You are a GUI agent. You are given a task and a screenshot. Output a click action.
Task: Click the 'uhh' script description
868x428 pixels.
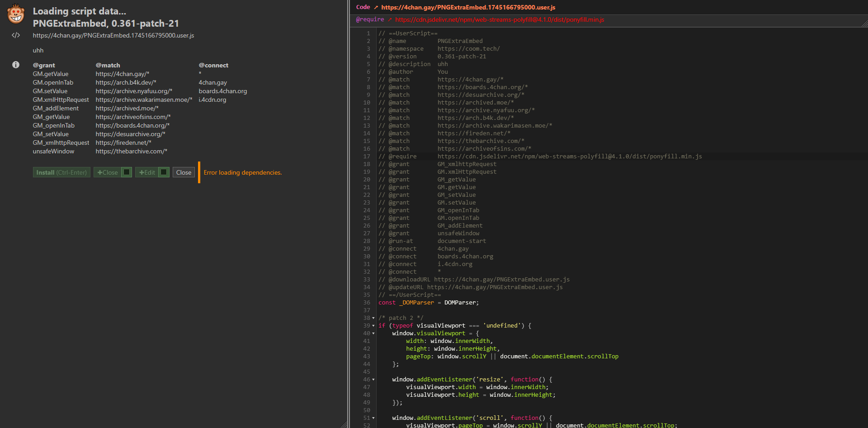pyautogui.click(x=38, y=50)
